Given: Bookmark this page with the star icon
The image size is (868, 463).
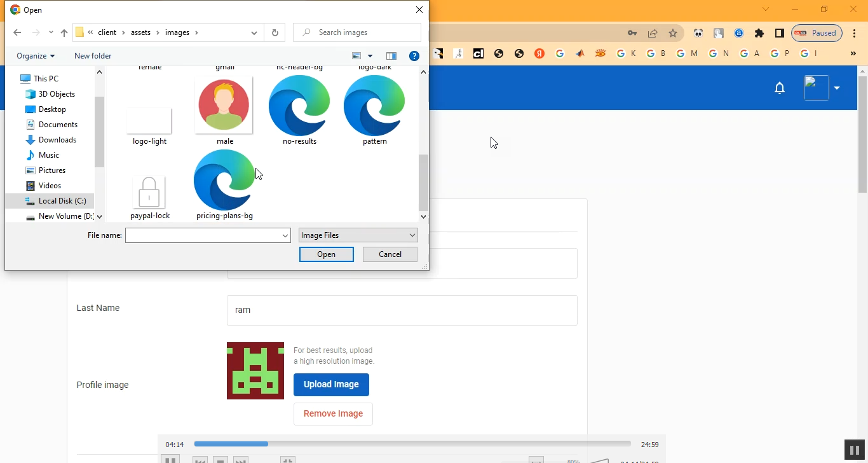Looking at the screenshot, I should coord(673,33).
